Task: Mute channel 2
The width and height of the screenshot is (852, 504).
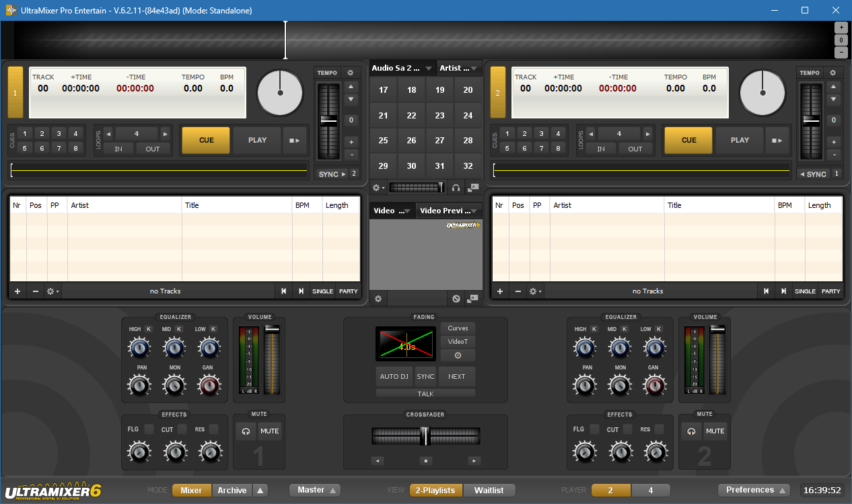Action: [x=715, y=431]
